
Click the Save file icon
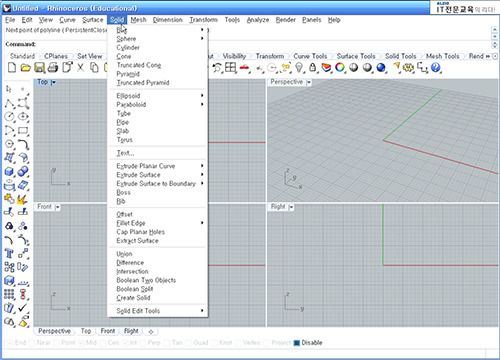39,68
